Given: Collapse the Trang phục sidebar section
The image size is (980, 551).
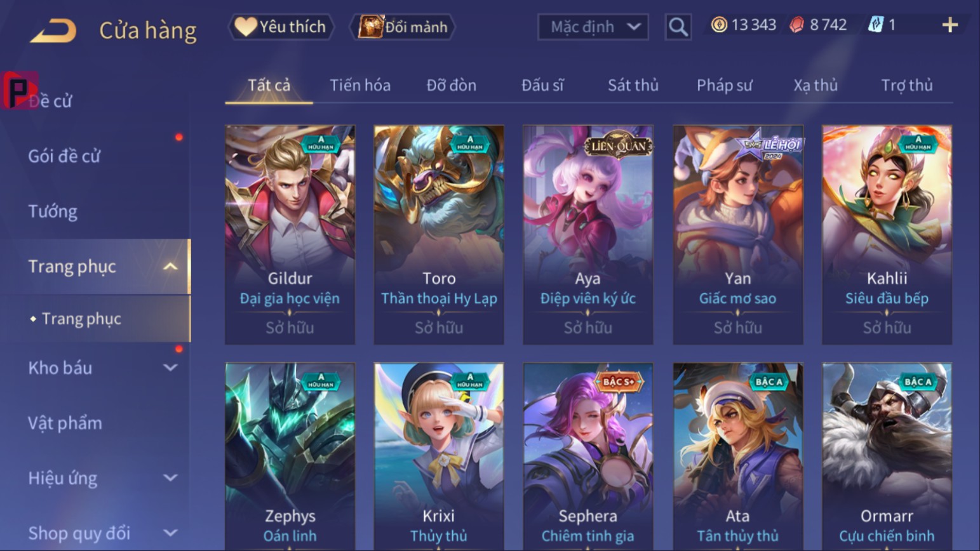Looking at the screenshot, I should pos(170,267).
